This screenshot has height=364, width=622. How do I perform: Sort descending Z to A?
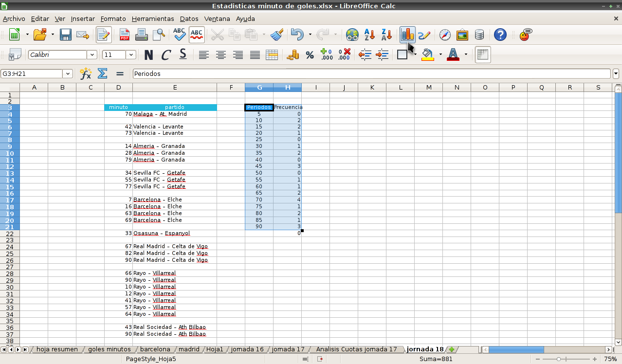coord(387,35)
